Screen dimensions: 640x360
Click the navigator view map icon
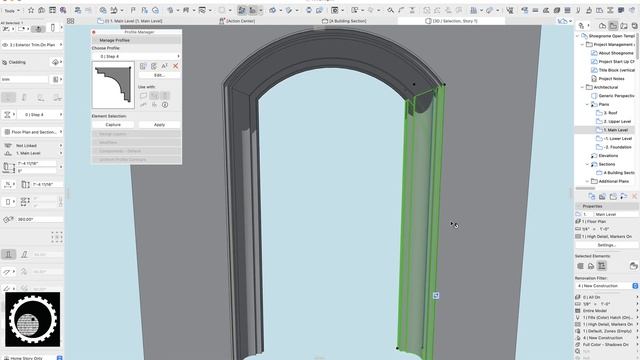point(613,26)
